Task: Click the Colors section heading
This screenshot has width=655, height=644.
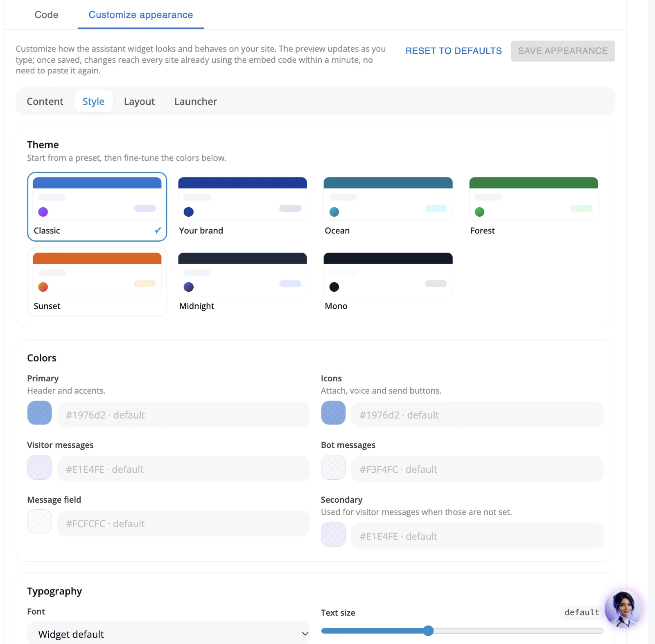Action: tap(42, 358)
